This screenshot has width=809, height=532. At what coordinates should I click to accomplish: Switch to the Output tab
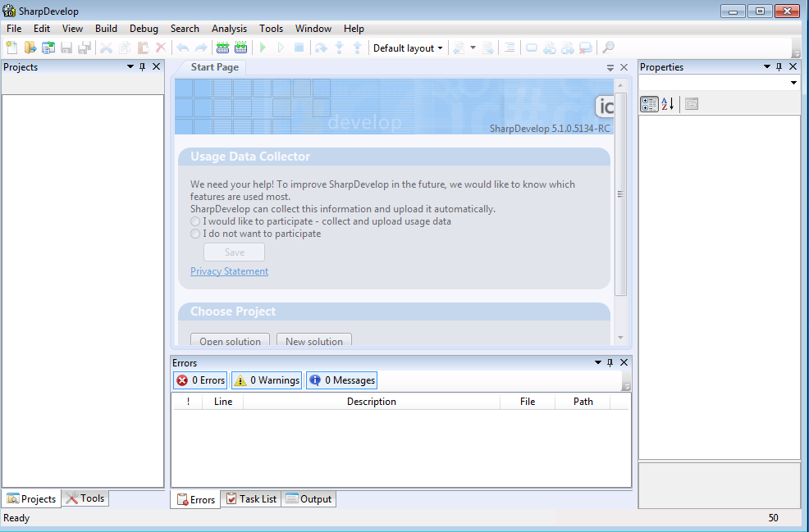click(309, 499)
